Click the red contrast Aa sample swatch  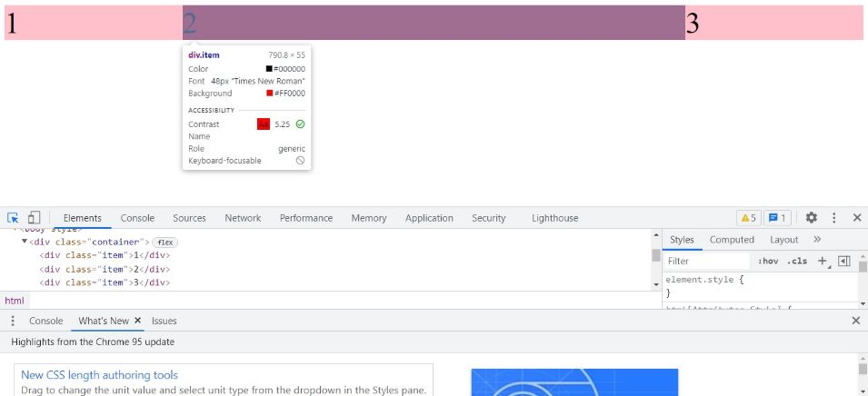click(x=264, y=124)
